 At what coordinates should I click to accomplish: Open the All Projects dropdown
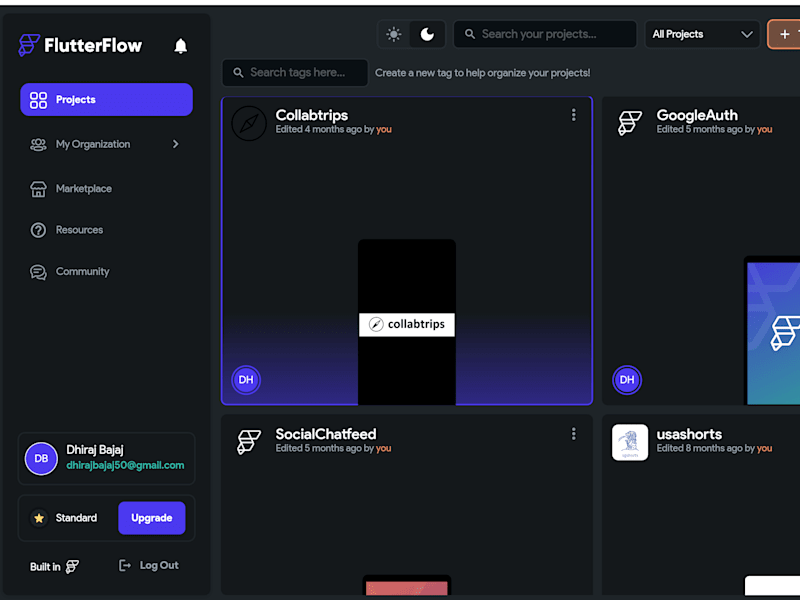coord(703,34)
